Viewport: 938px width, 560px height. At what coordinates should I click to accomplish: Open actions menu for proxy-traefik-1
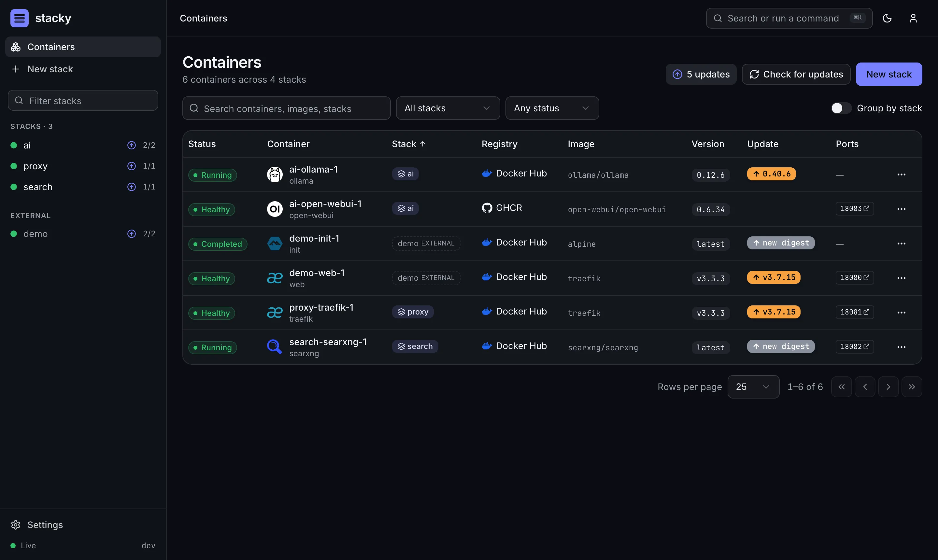click(902, 313)
